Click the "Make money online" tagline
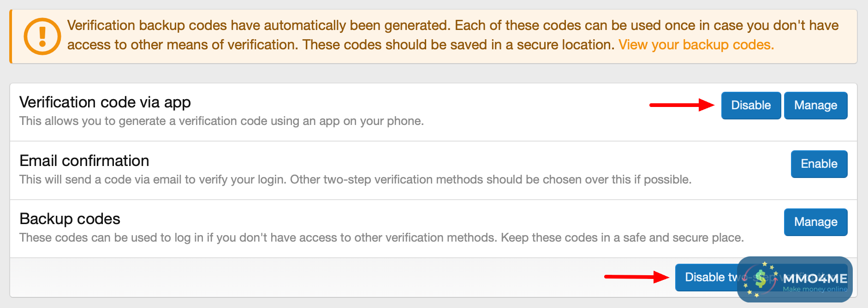The image size is (868, 308). (x=815, y=290)
